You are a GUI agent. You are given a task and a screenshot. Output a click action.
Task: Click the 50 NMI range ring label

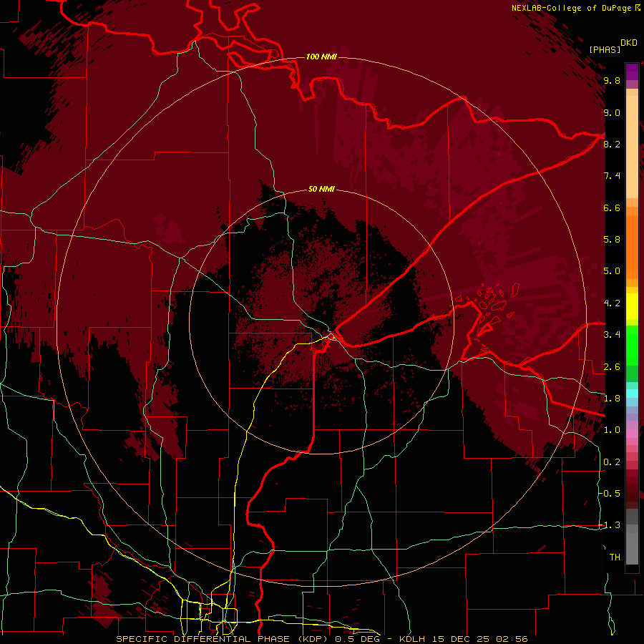(x=321, y=189)
